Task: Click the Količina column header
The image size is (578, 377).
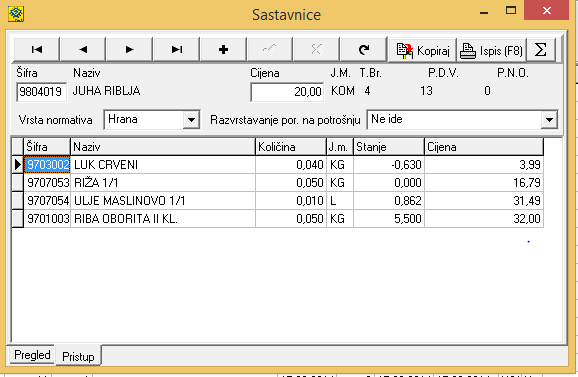Action: (x=291, y=147)
